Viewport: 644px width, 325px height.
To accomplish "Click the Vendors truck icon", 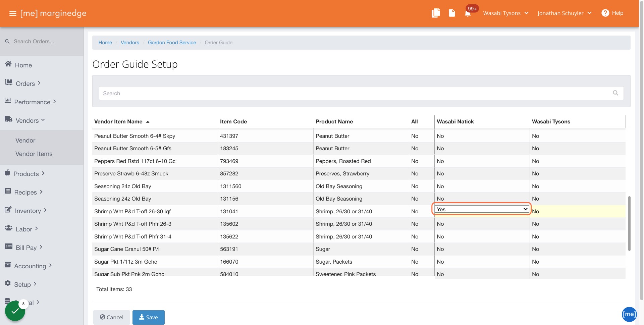I will point(8,119).
